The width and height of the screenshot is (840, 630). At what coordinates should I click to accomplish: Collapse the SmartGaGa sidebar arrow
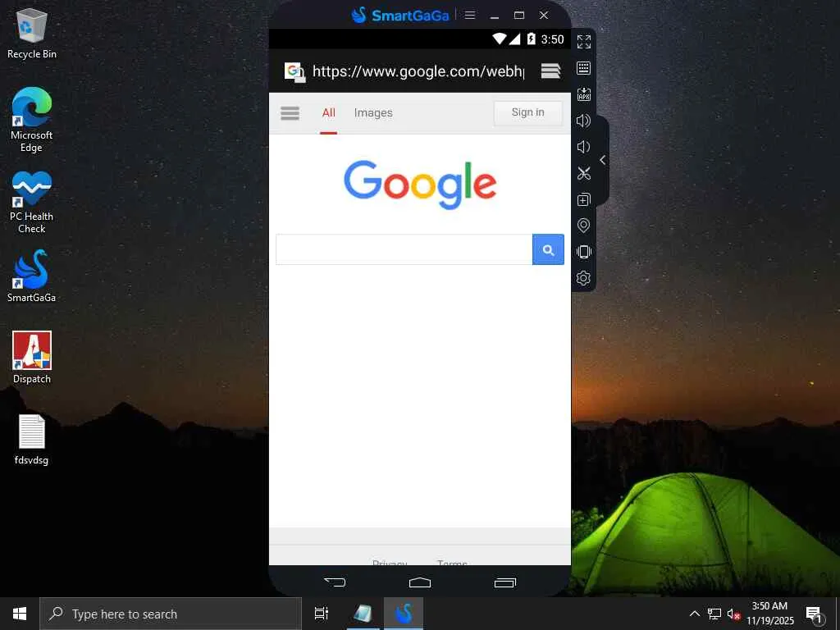point(603,160)
